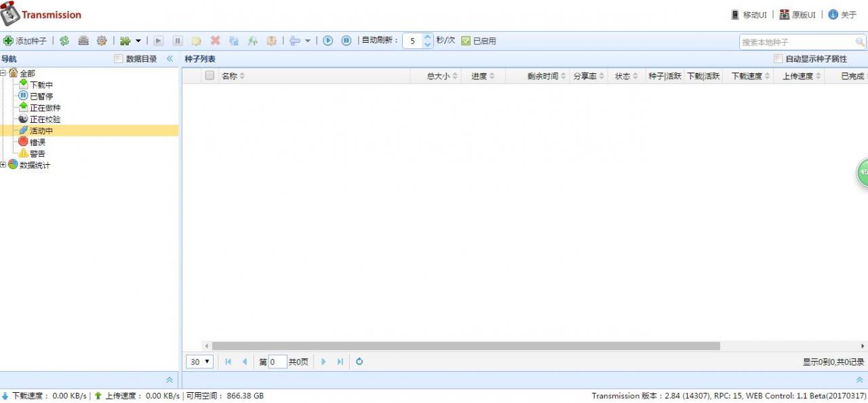Click the magnifier icon in search box
Image resolution: width=868 pixels, height=403 pixels.
coord(861,42)
